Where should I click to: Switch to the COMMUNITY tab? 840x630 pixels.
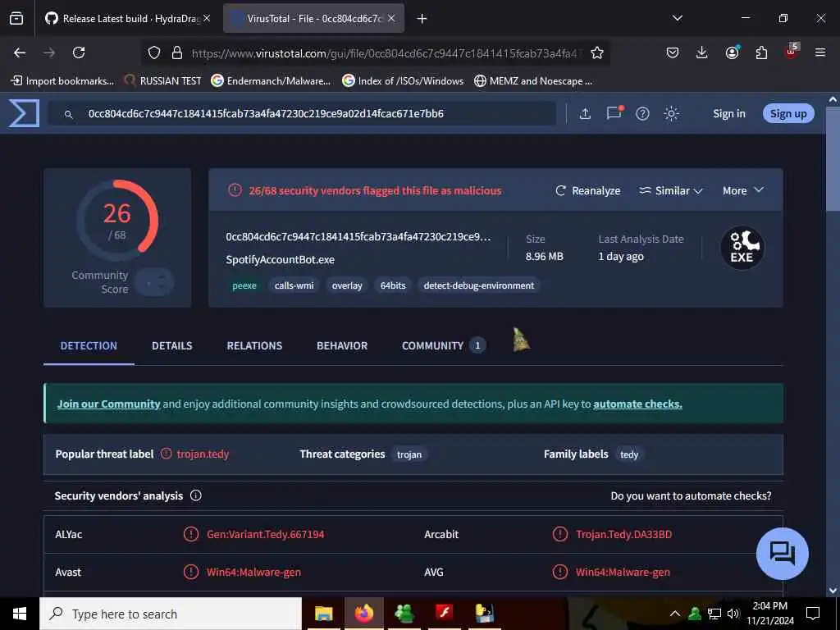[444, 346]
